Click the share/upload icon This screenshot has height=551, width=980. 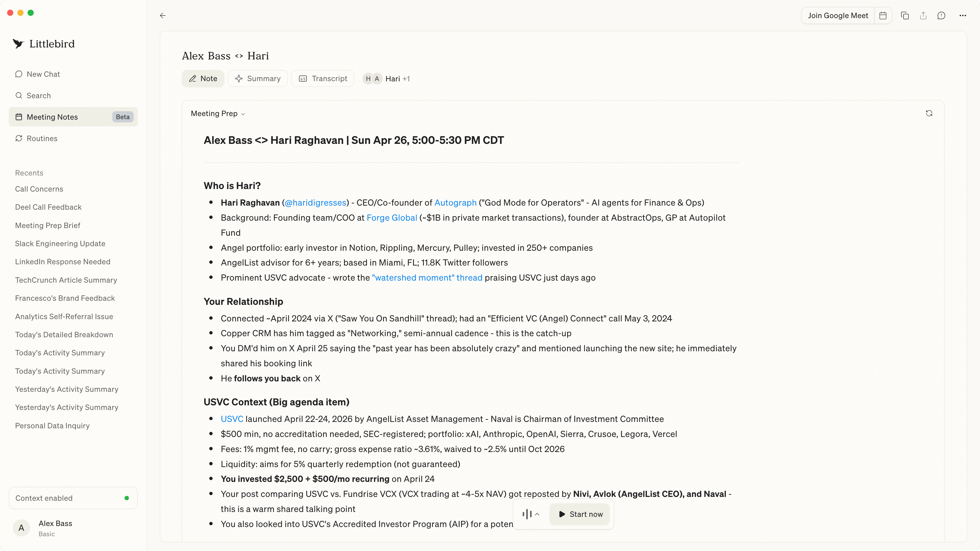923,16
